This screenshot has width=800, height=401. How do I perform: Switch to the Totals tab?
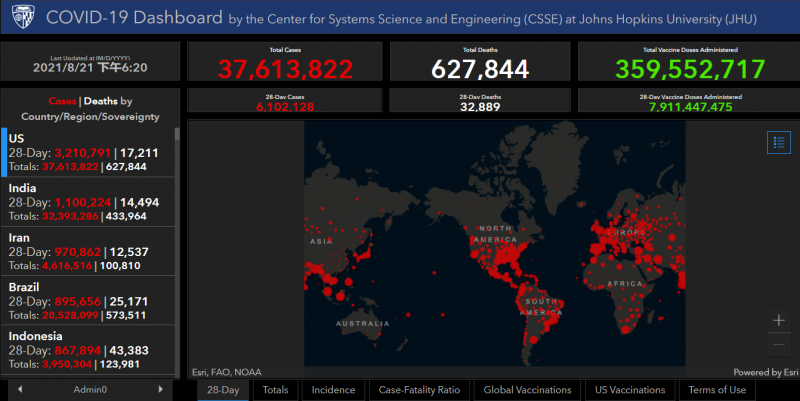276,390
